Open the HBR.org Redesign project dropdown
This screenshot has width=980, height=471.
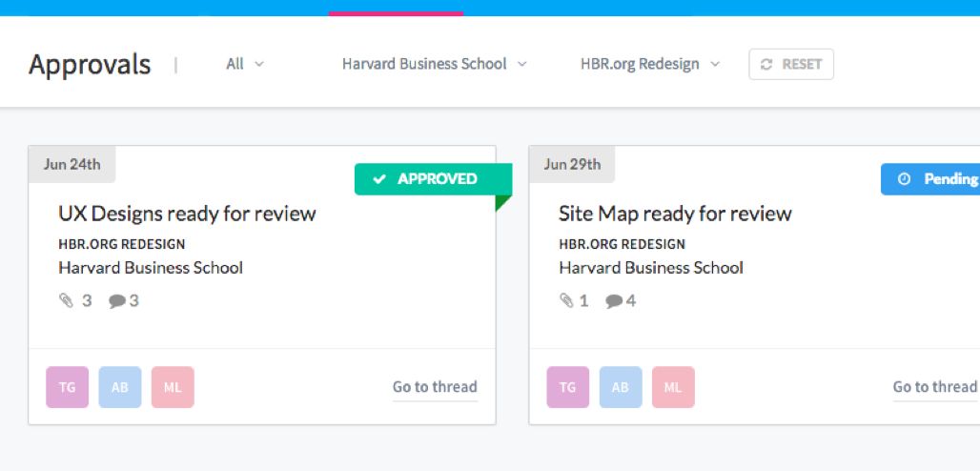point(650,64)
